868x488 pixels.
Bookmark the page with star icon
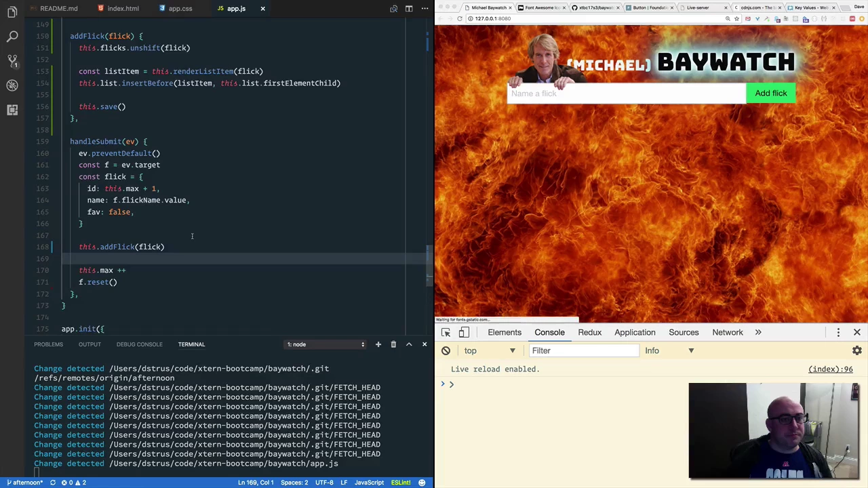pos(738,18)
